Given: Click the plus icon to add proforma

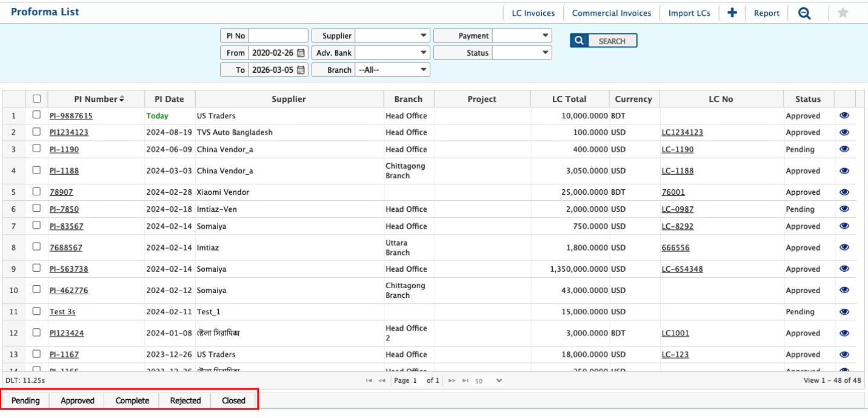Looking at the screenshot, I should (732, 13).
